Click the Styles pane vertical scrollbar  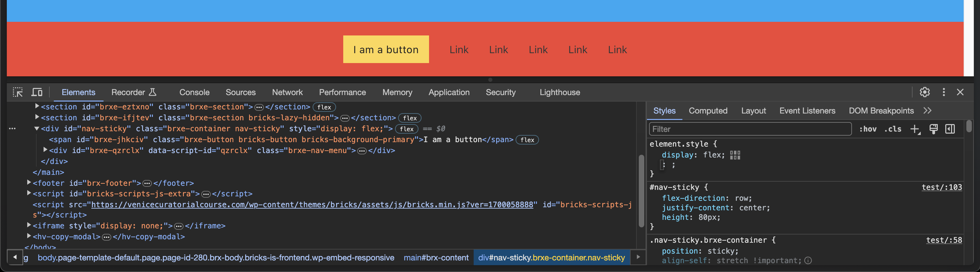pyautogui.click(x=968, y=126)
